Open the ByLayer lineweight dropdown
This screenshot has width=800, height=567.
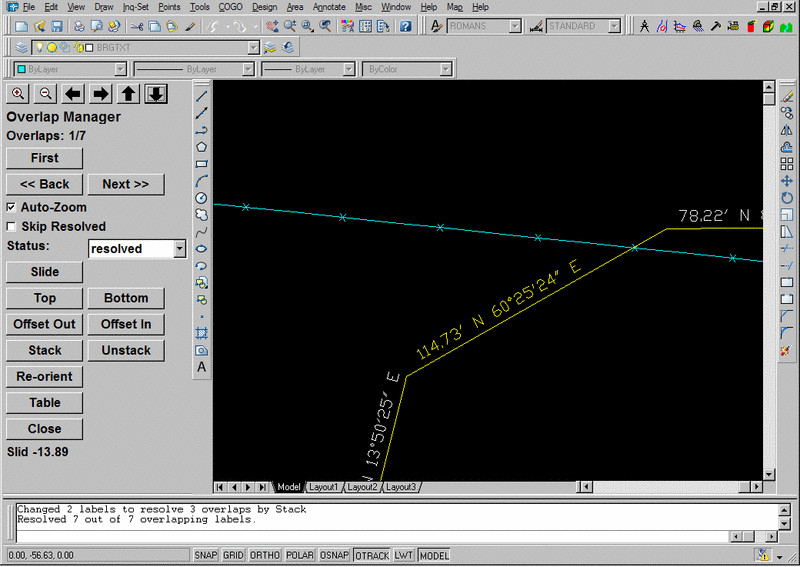[x=349, y=69]
